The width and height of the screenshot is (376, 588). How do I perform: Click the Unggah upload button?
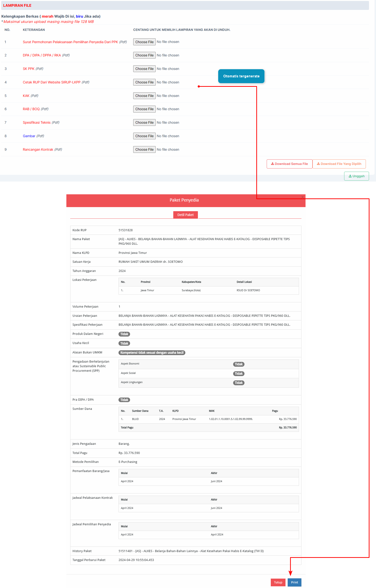pyautogui.click(x=356, y=176)
